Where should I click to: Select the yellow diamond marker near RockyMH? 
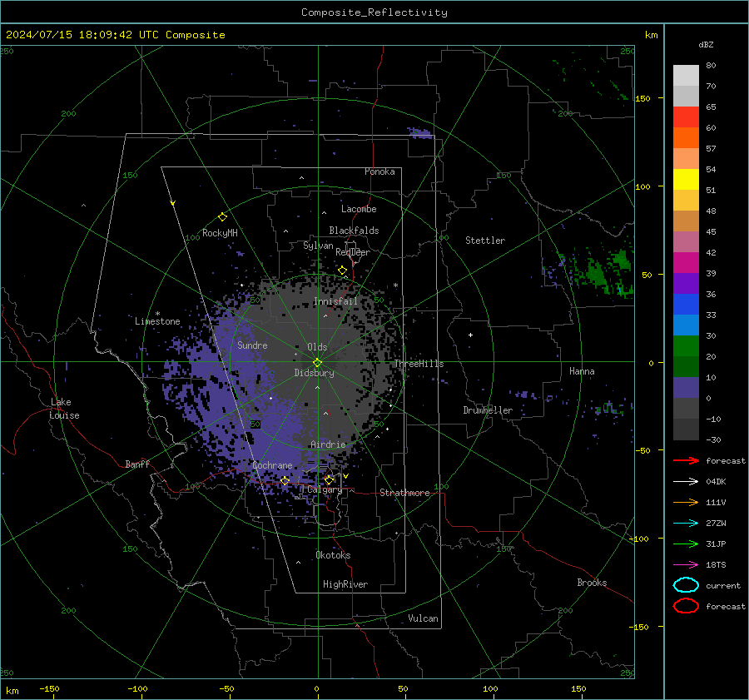click(x=222, y=217)
